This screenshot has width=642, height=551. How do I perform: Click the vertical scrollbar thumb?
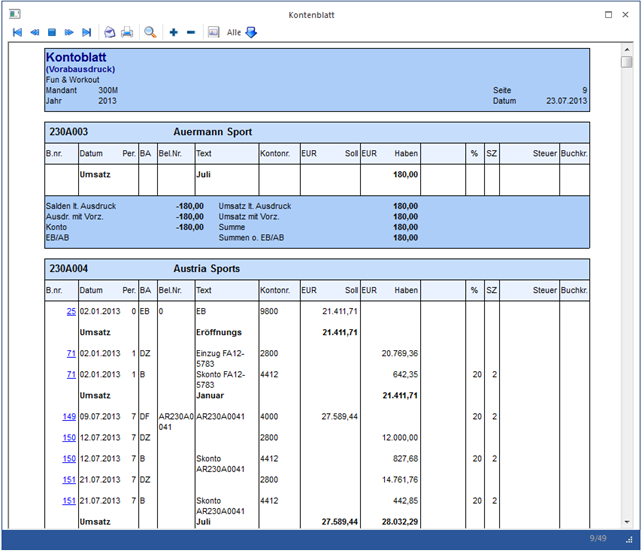(626, 62)
